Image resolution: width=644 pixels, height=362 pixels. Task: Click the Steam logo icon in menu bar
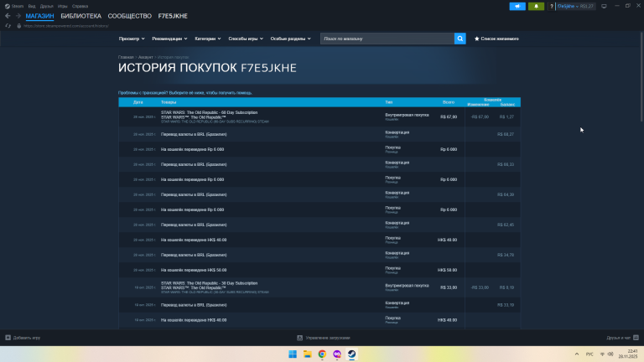[7, 6]
